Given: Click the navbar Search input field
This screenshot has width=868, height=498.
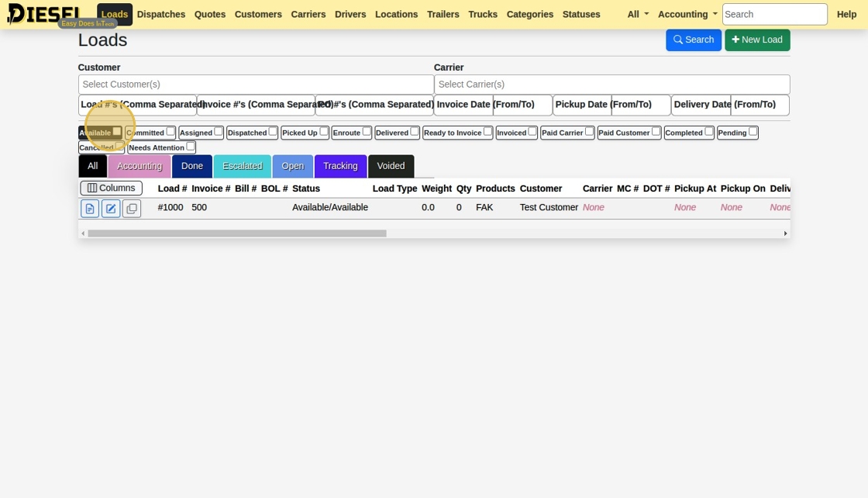Looking at the screenshot, I should coord(775,15).
